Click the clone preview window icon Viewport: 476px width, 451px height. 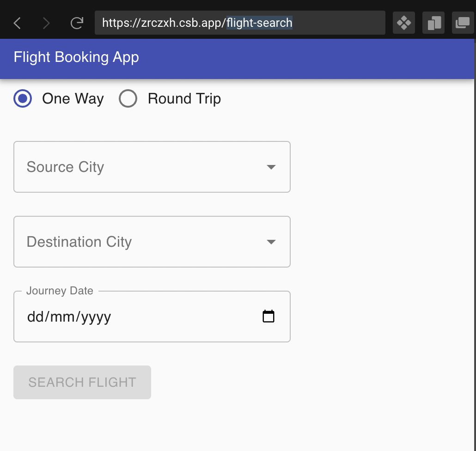[433, 22]
